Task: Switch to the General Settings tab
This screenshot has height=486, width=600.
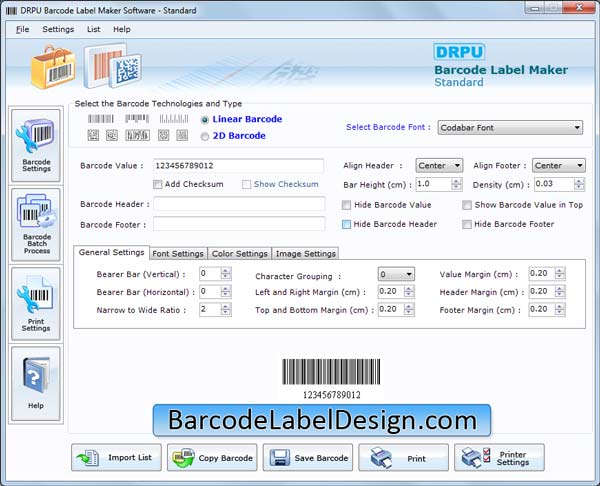Action: pyautogui.click(x=111, y=253)
